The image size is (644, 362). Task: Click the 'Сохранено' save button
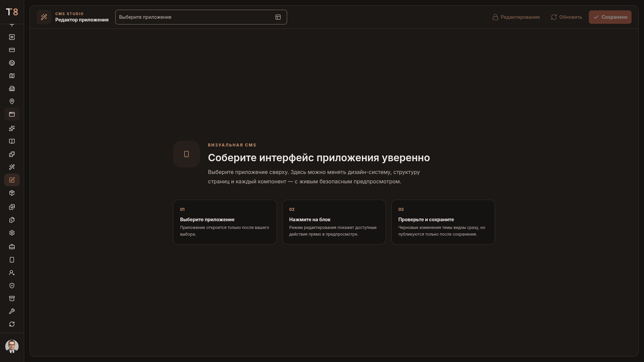[610, 17]
